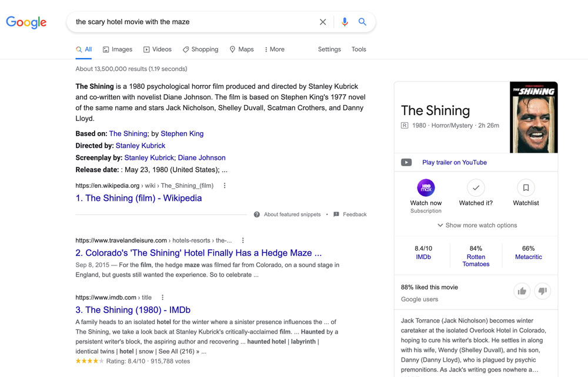Click the travelandleisure.com breadcrumb URL

pyautogui.click(x=153, y=240)
